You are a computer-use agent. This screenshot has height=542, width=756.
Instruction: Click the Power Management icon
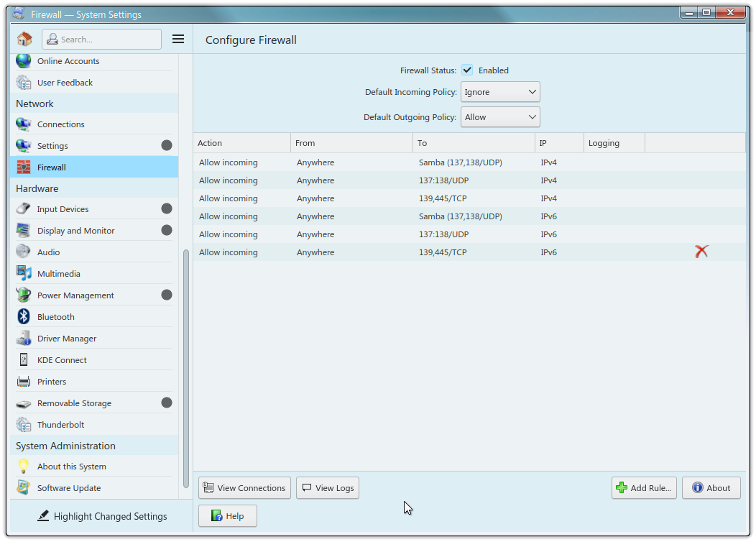24,295
